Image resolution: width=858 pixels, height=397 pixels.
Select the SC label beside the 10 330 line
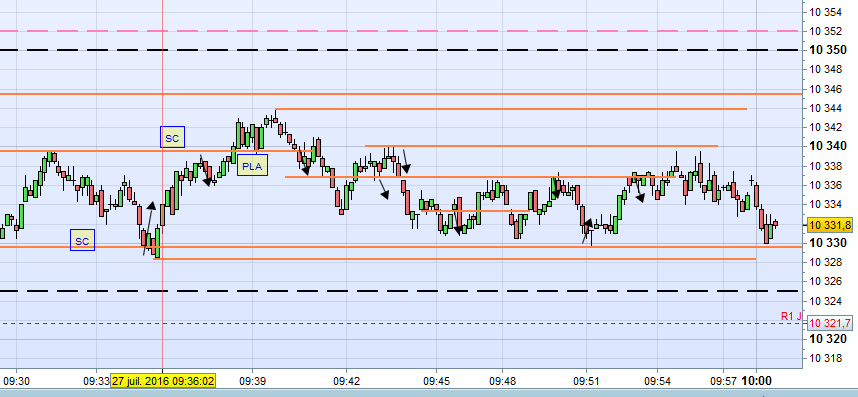point(83,240)
